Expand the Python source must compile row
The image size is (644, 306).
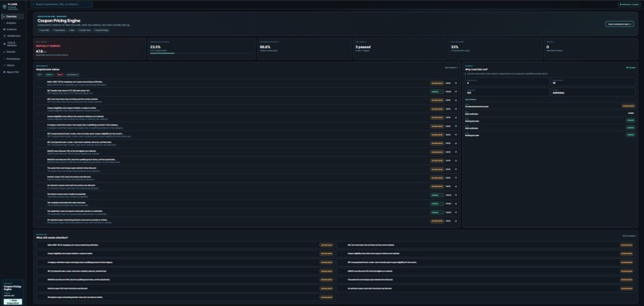[247, 195]
